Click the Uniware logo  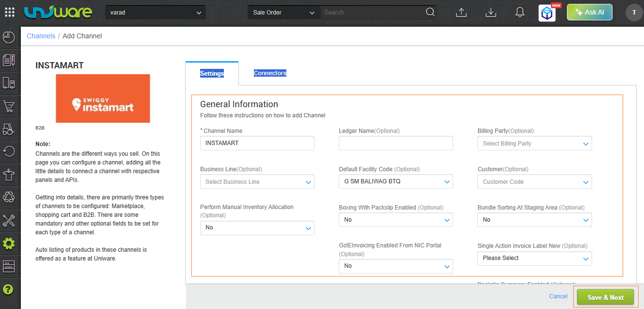[x=58, y=12]
